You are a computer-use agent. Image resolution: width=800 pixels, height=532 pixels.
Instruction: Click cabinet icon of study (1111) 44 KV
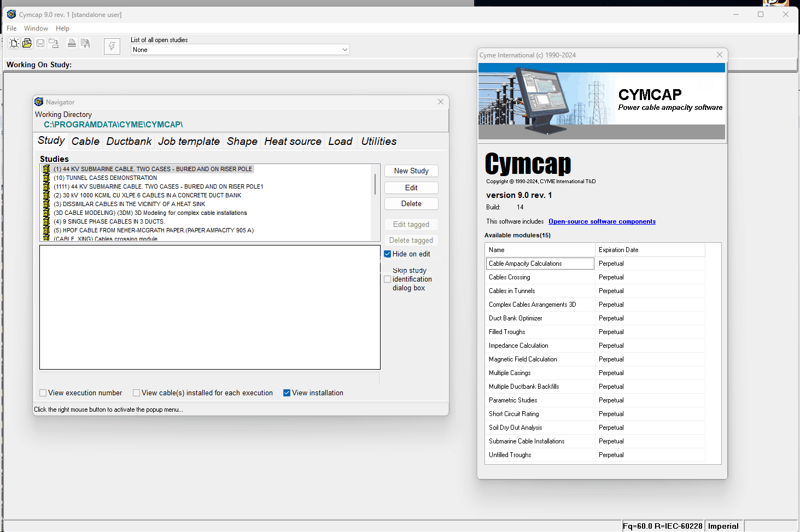pos(46,186)
